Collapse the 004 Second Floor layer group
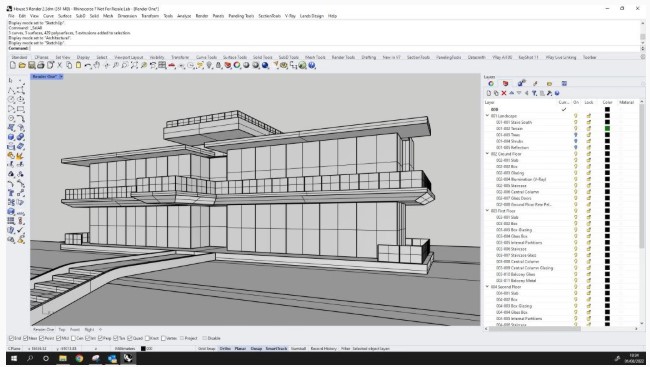 [488, 287]
